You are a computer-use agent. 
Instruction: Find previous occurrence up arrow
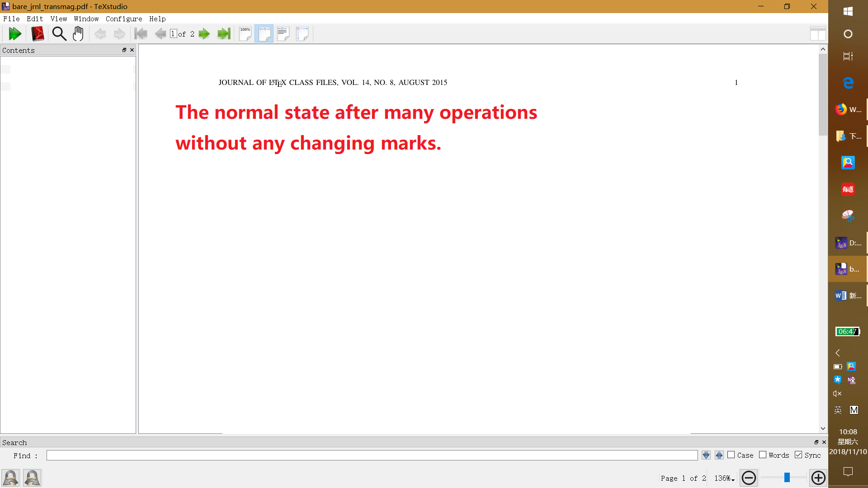point(719,455)
